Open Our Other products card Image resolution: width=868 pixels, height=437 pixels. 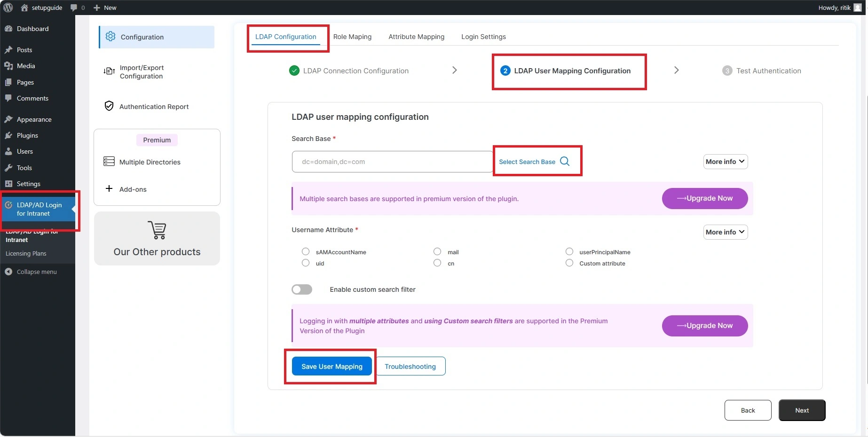click(x=157, y=238)
